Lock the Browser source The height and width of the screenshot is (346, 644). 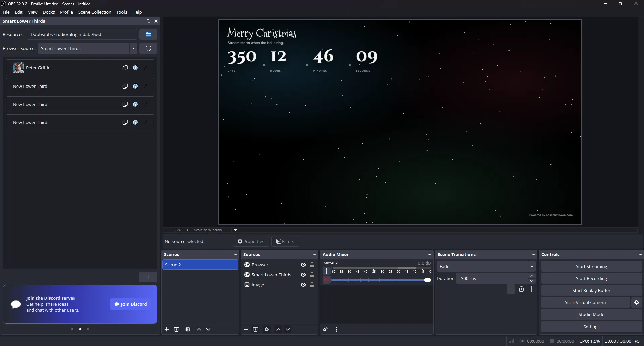(312, 265)
